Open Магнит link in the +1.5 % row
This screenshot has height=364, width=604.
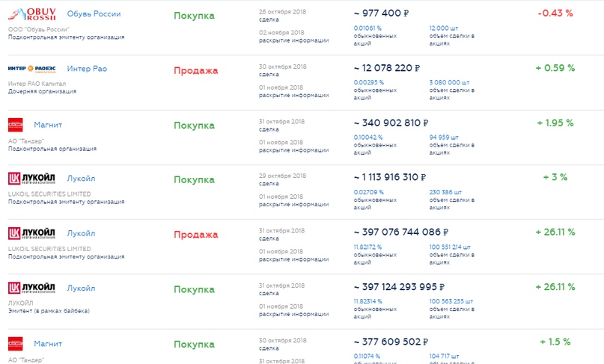(x=48, y=344)
